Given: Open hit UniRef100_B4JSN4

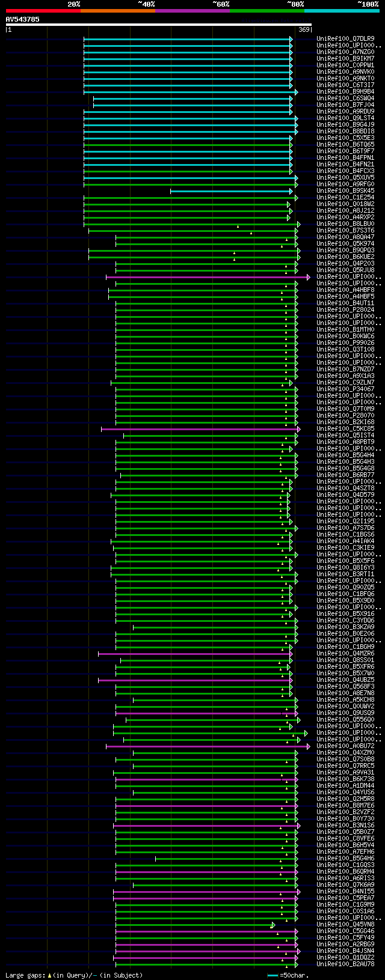Looking at the screenshot, I should pyautogui.click(x=345, y=951).
